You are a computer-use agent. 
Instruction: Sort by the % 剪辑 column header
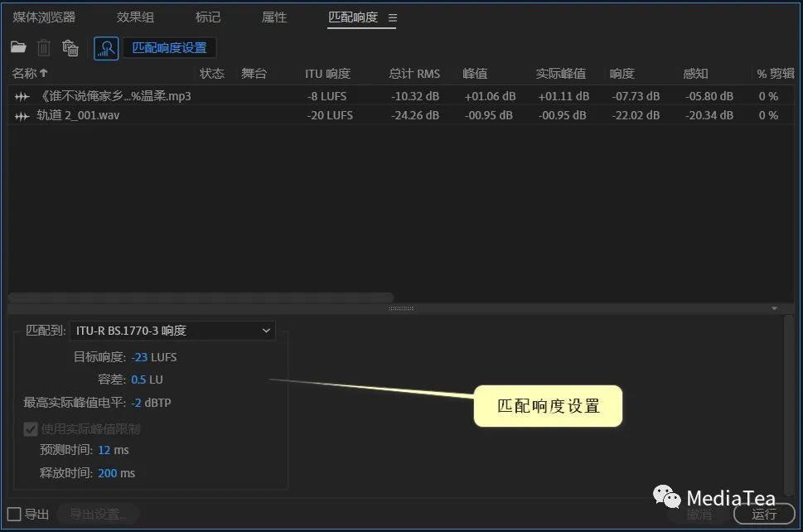tap(776, 74)
